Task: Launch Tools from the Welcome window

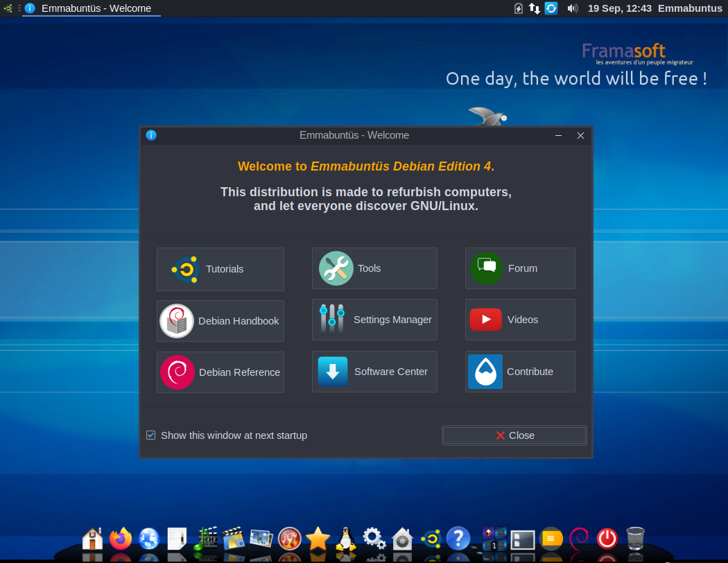Action: [x=374, y=268]
